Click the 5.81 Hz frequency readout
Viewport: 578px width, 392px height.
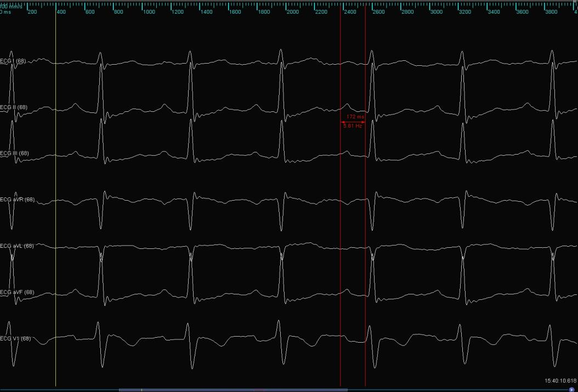pyautogui.click(x=353, y=126)
